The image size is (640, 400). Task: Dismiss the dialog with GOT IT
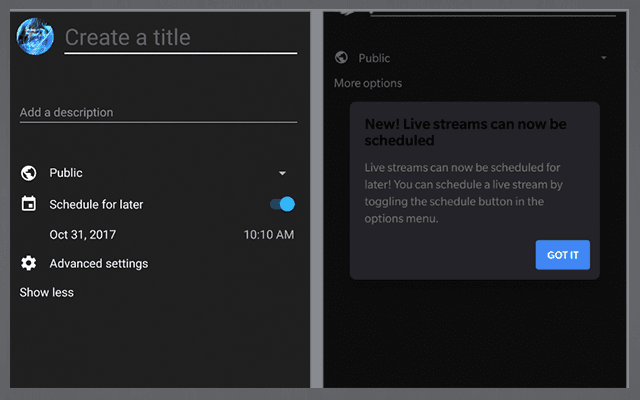[x=562, y=255]
